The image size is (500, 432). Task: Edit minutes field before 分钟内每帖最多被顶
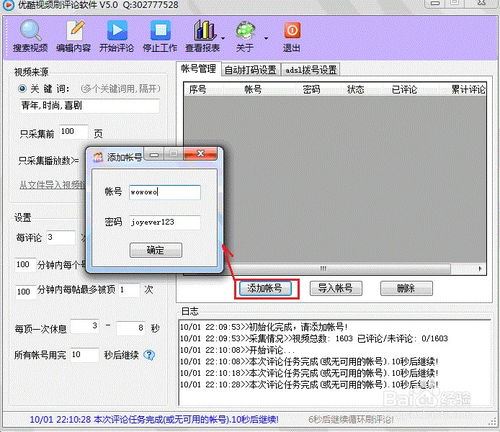pos(25,292)
